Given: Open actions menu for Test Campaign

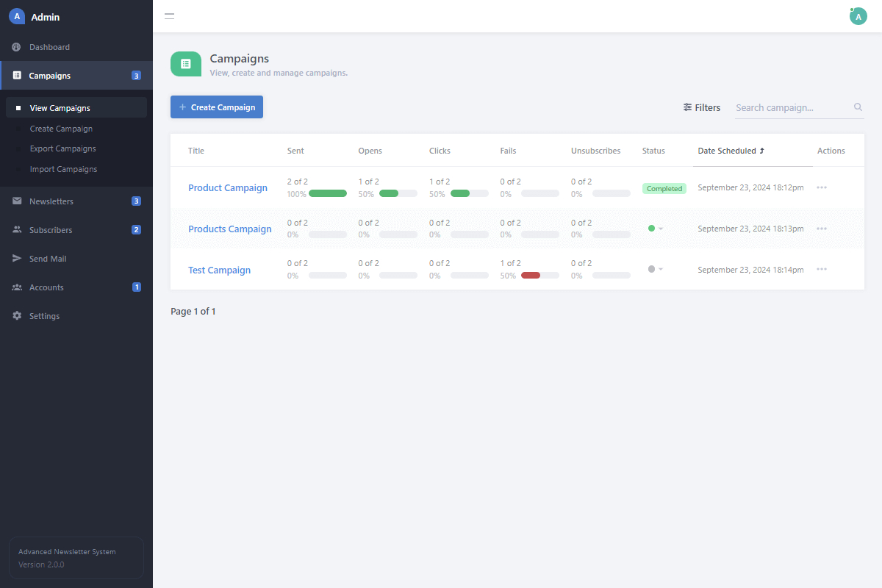Looking at the screenshot, I should 822,269.
